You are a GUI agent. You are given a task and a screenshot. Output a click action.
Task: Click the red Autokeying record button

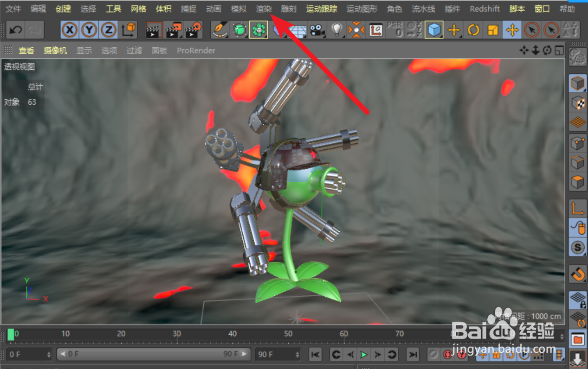click(x=447, y=355)
